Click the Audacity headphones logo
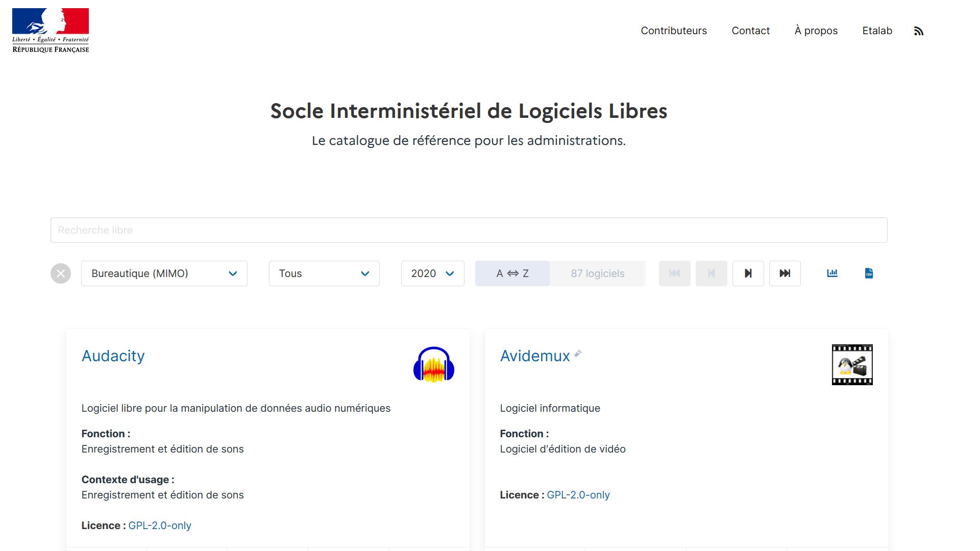 click(434, 365)
